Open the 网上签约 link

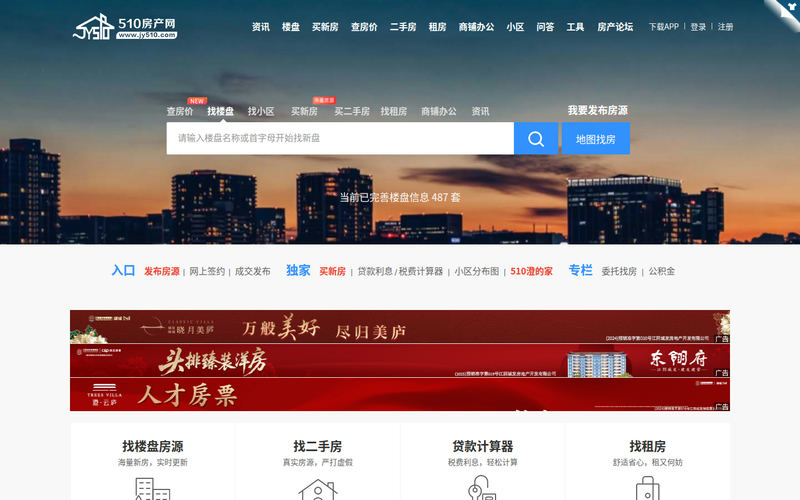coord(207,271)
